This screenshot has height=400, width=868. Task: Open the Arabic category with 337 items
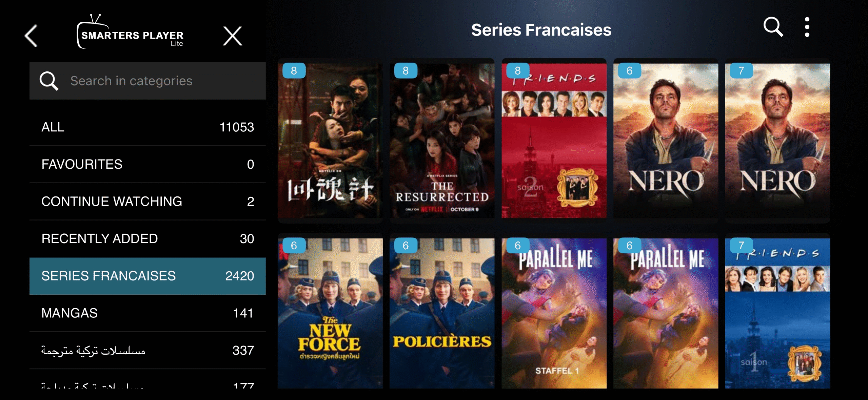(x=147, y=350)
